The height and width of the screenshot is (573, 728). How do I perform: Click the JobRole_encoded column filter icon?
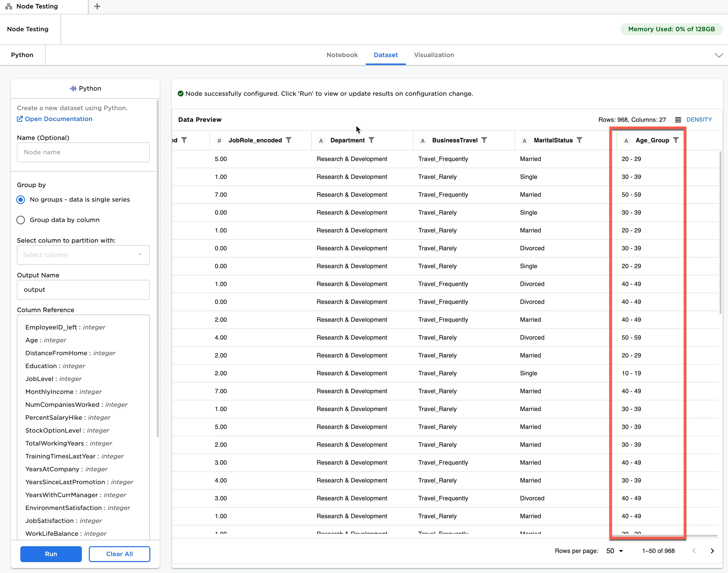(x=289, y=140)
